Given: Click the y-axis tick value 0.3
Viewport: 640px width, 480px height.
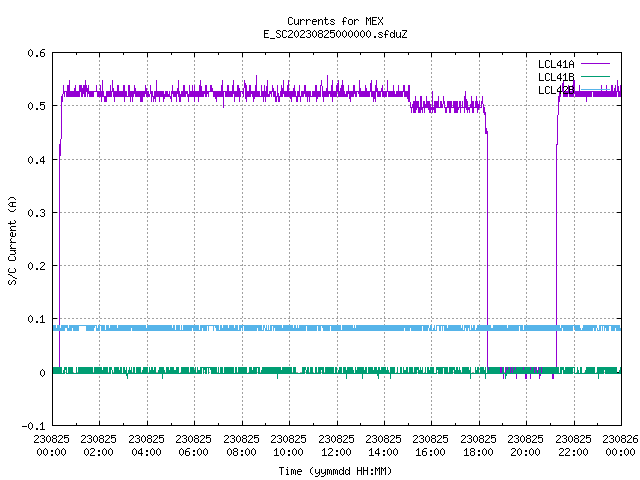Looking at the screenshot, I should [36, 213].
